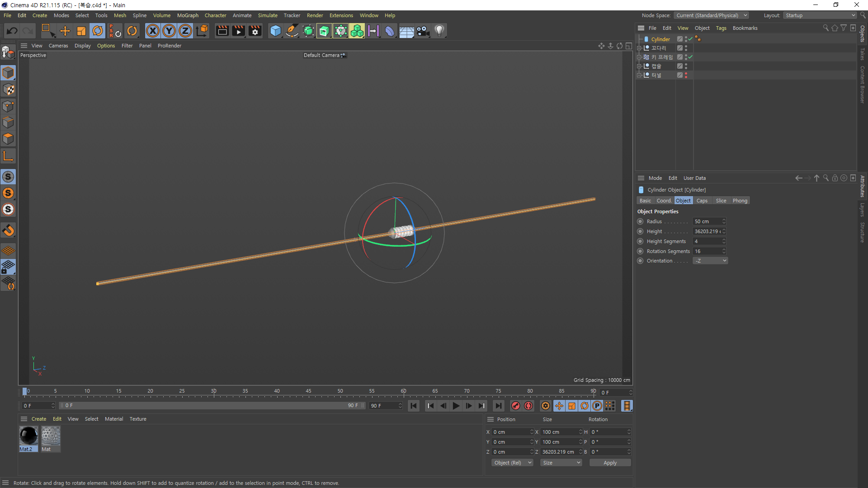Click the Height Segments input field
Screen dimensions: 868x488
pos(707,241)
